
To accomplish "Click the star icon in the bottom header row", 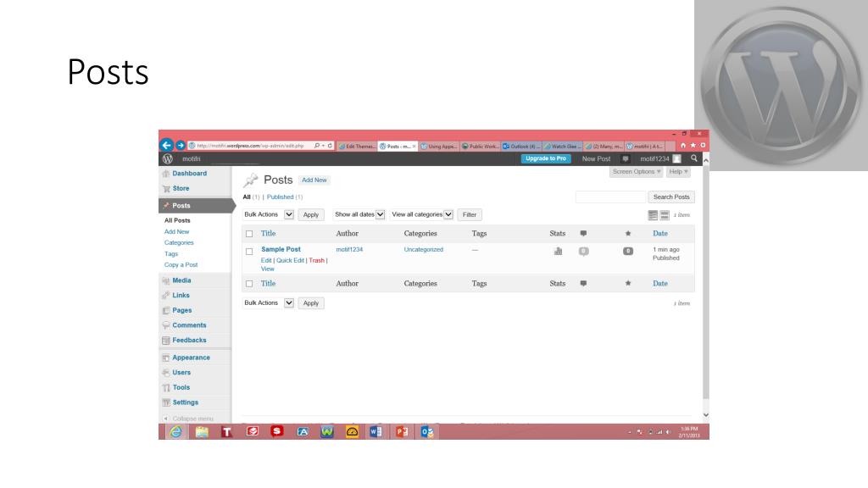I will pos(628,283).
